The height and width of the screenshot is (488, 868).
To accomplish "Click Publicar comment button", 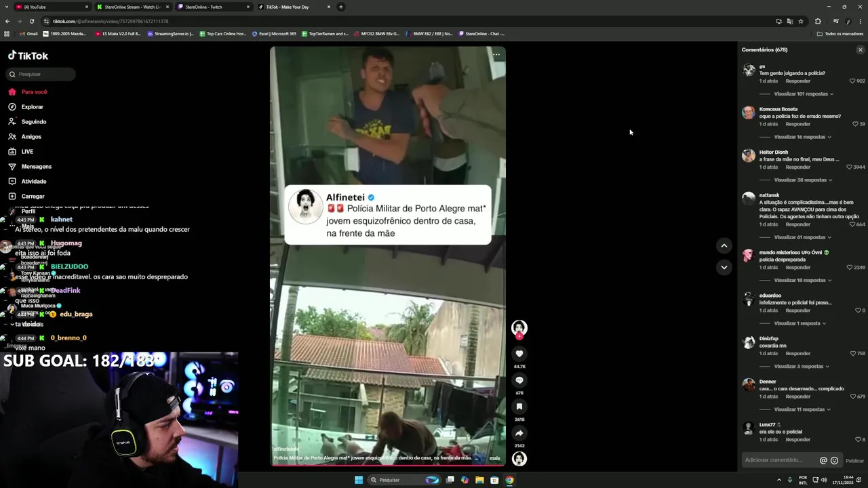I will [x=854, y=461].
